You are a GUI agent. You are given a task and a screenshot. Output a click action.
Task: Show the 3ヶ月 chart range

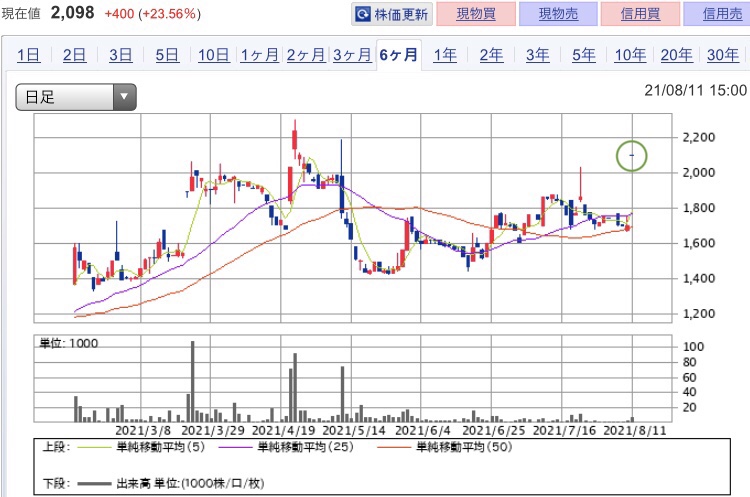[352, 55]
